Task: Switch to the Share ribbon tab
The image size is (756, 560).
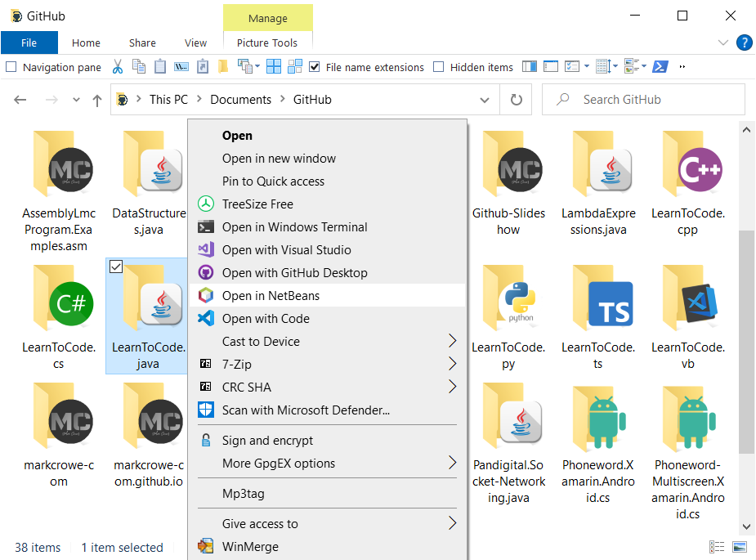Action: (142, 43)
